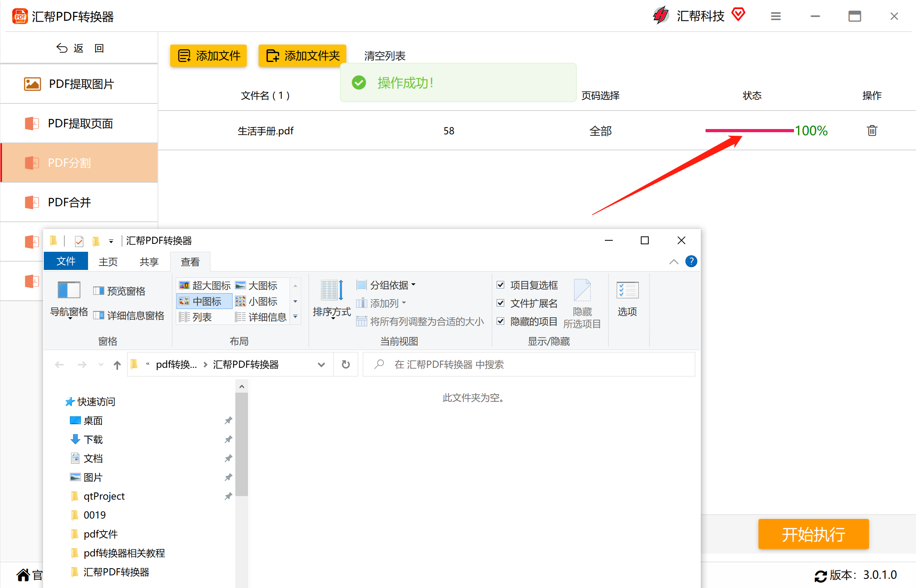Viewport: 916px width, 588px height.
Task: Select 详细信息 layout
Action: coord(261,317)
